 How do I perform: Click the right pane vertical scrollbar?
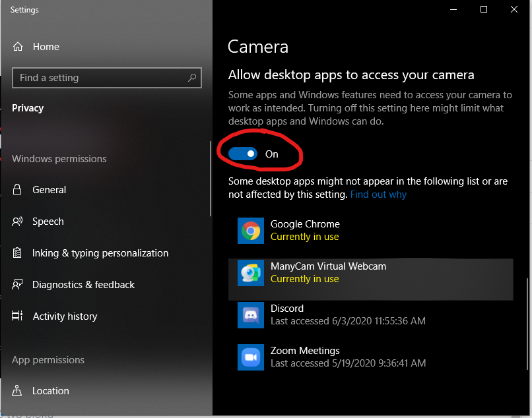coord(527,324)
